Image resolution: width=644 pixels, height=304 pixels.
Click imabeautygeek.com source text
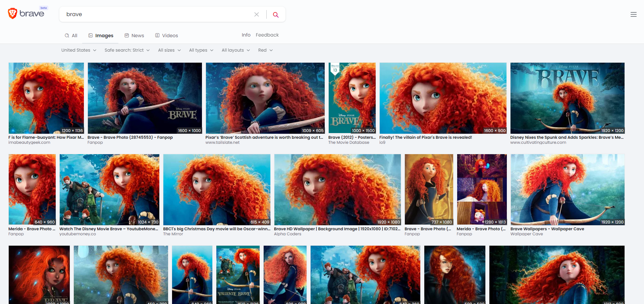(29, 142)
